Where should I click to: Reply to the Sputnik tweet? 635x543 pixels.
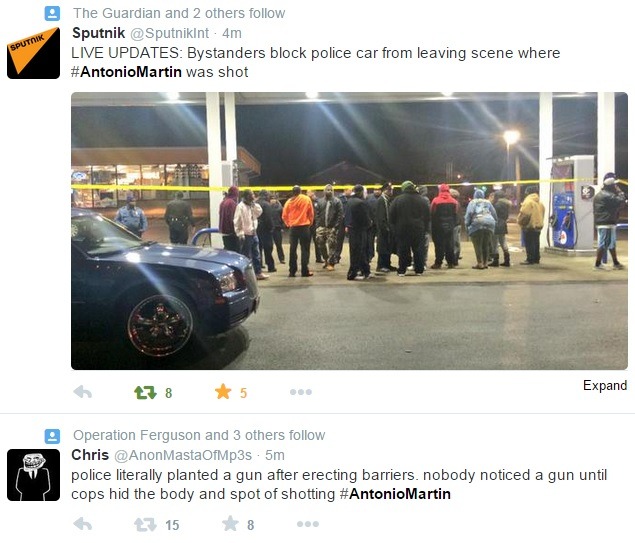[83, 392]
